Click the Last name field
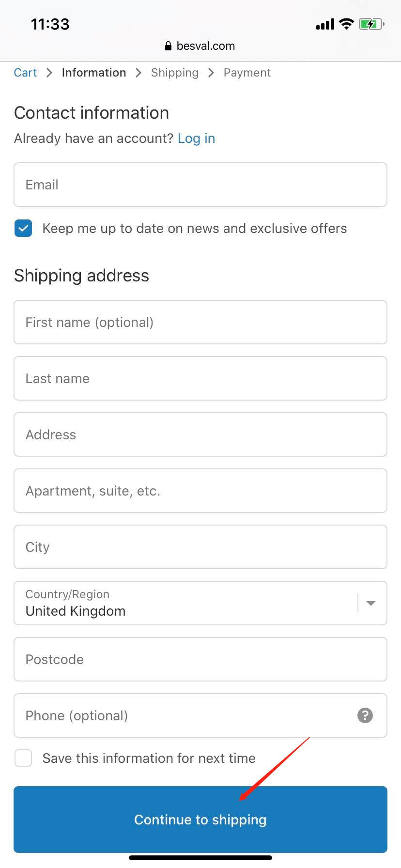401x868 pixels. click(200, 378)
